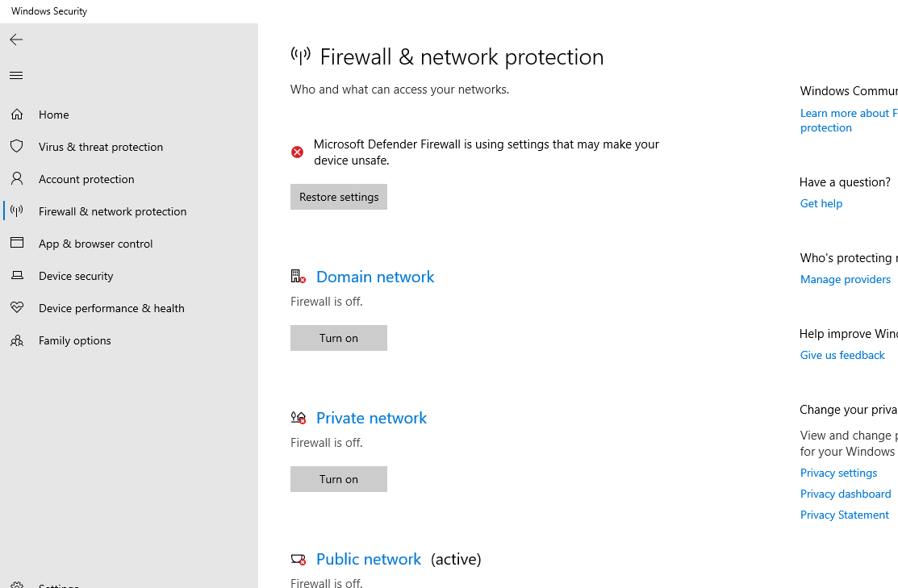Click the App & browser control window icon

click(17, 244)
